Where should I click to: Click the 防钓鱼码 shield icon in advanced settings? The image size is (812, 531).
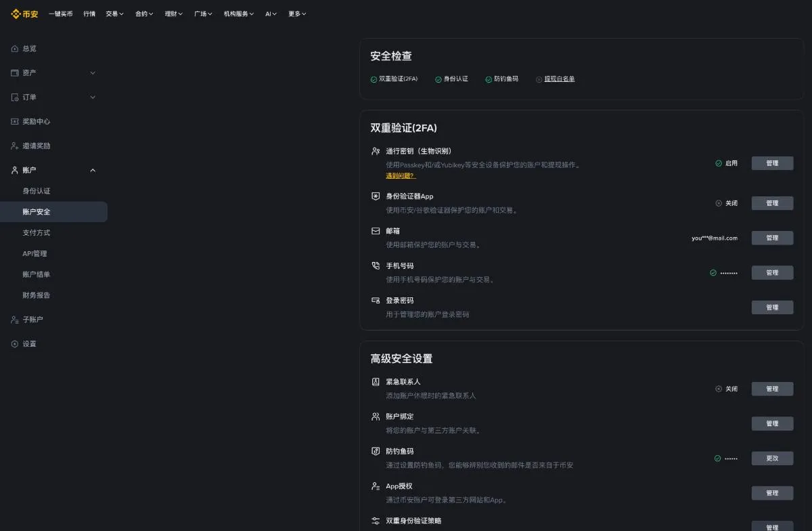pyautogui.click(x=376, y=451)
